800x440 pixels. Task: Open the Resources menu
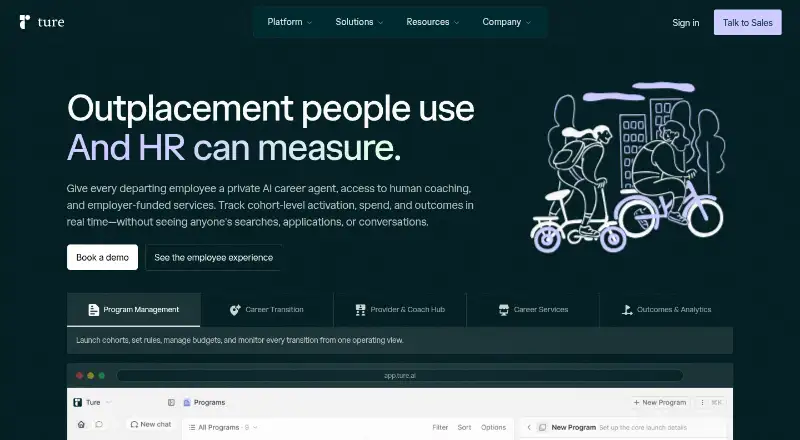click(x=433, y=22)
